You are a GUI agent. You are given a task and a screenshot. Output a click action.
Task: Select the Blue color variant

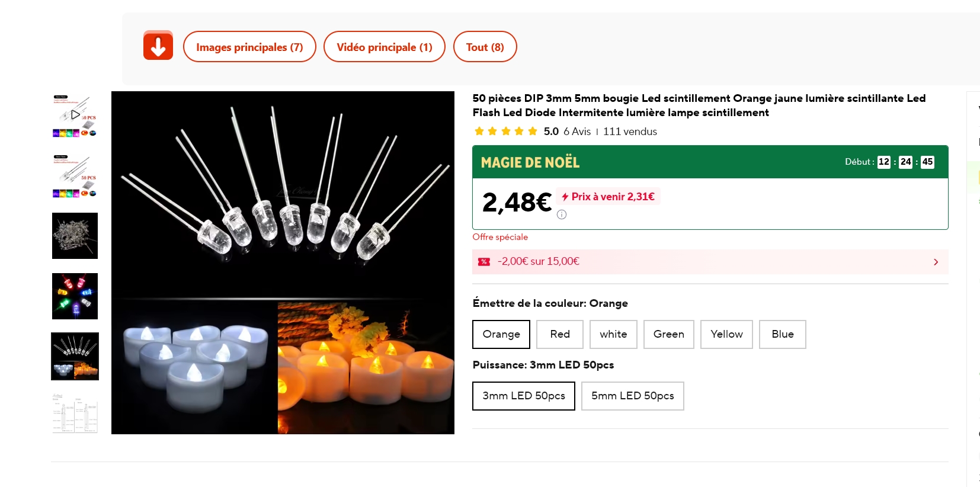(782, 334)
